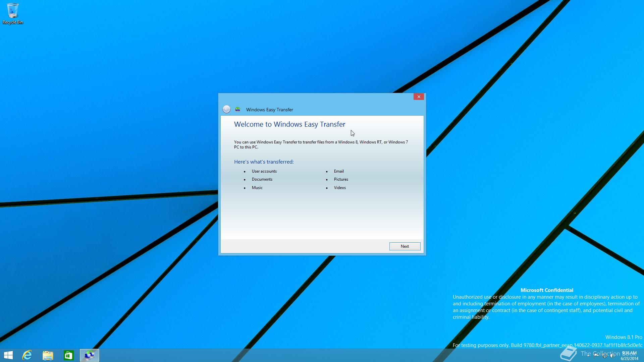Click the Windows Easy Transfer title icon
This screenshot has height=362, width=644.
pyautogui.click(x=237, y=109)
